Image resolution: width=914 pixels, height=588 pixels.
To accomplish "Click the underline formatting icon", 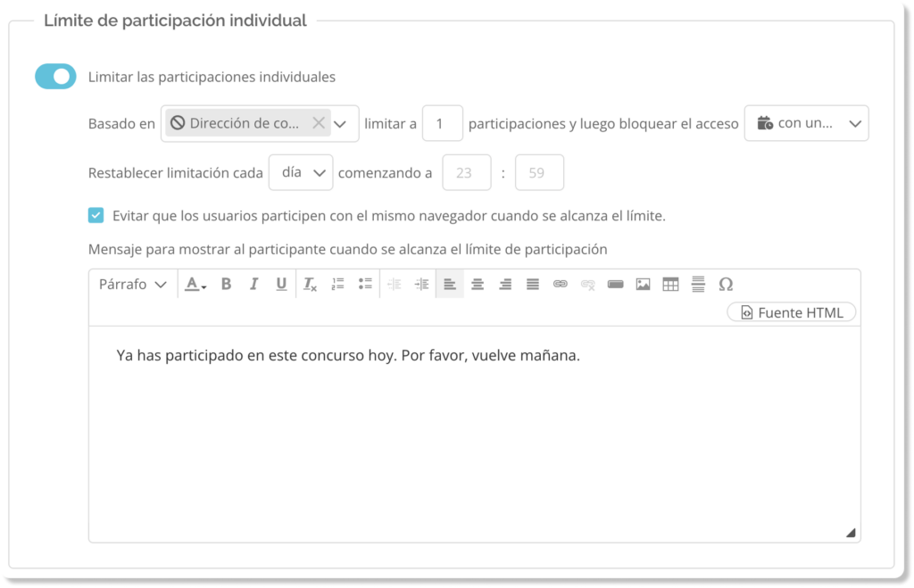I will point(281,284).
